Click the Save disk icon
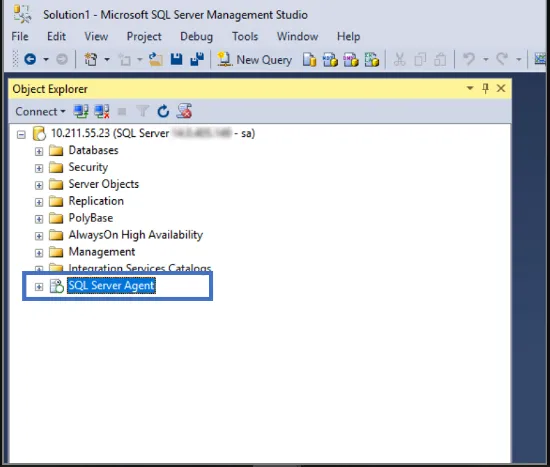The width and height of the screenshot is (550, 467). pyautogui.click(x=176, y=59)
